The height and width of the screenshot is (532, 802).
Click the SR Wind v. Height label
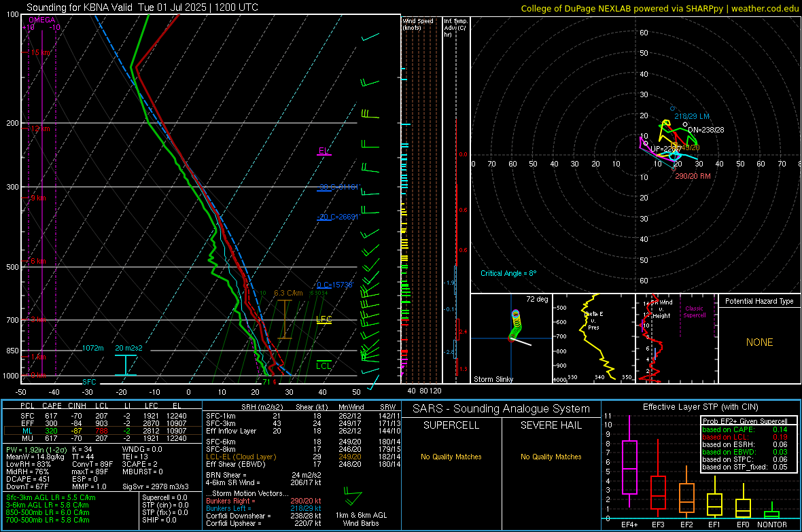coord(661,309)
